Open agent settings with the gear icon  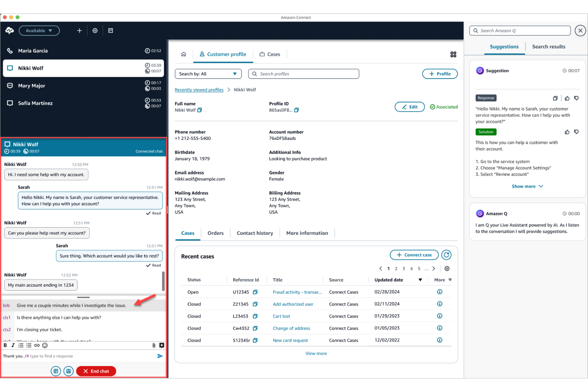pyautogui.click(x=95, y=31)
